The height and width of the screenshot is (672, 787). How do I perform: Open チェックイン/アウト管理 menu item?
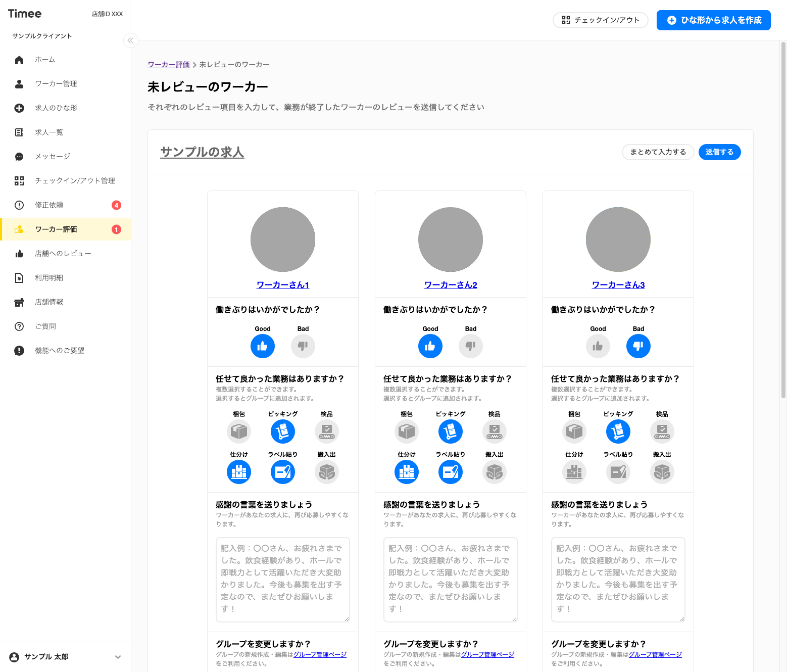point(66,181)
